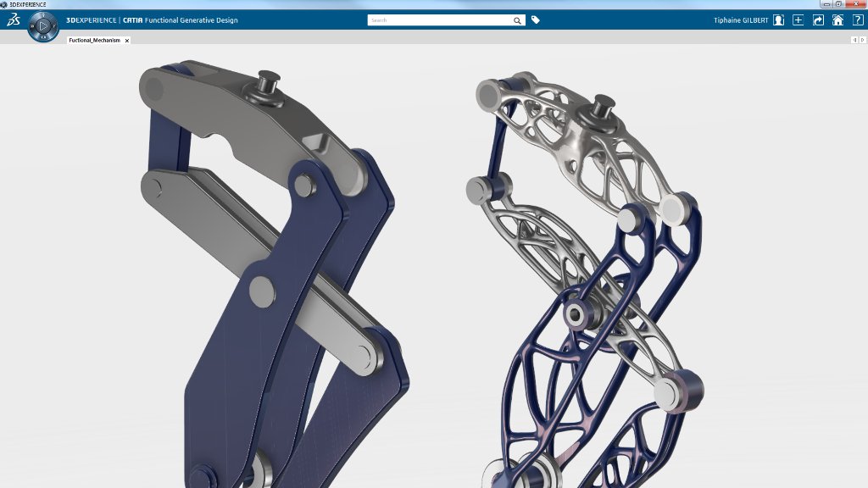Viewport: 868px width, 488px height.
Task: Open the user profile icon
Action: click(778, 20)
